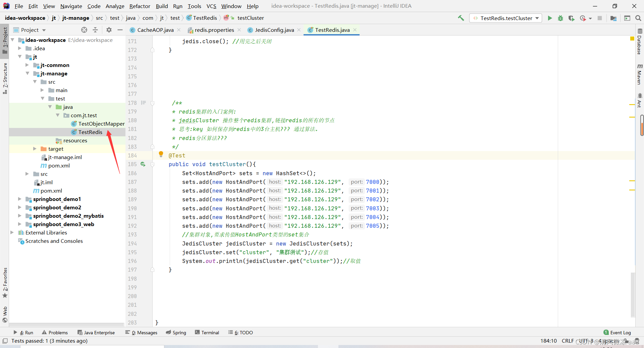Expand External Libraries node
Viewport: 644px width, 348px height.
(x=12, y=232)
